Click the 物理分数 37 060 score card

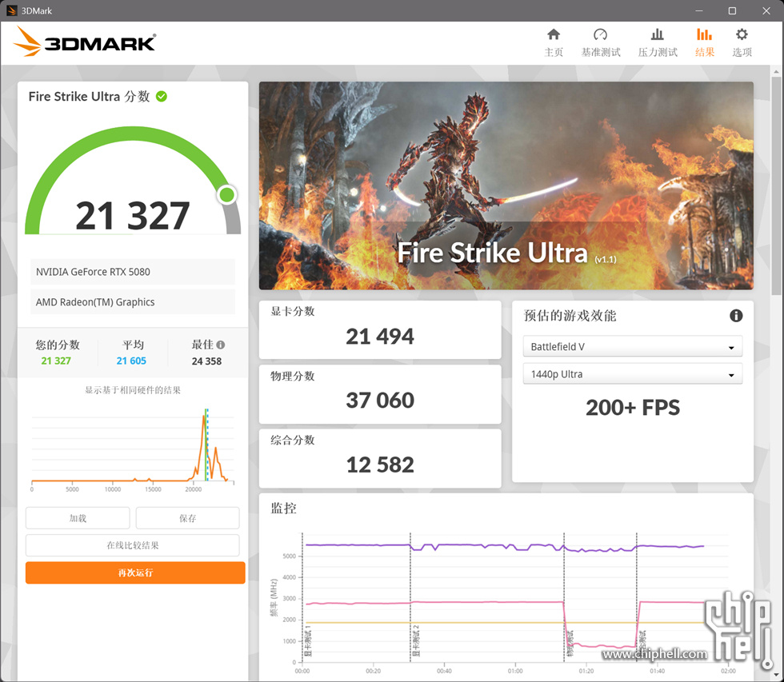(x=380, y=394)
